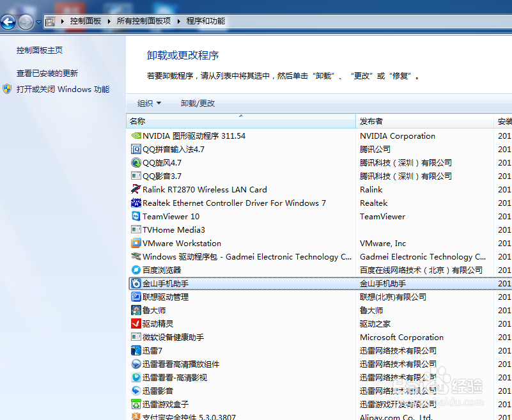512x420 pixels.
Task: Select 鲁大师 program name
Action: click(x=154, y=310)
